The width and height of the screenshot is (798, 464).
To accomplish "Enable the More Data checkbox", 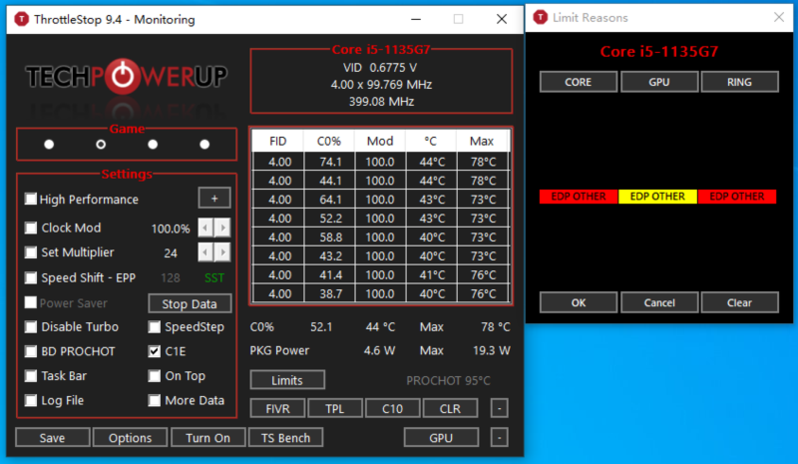I will point(154,400).
